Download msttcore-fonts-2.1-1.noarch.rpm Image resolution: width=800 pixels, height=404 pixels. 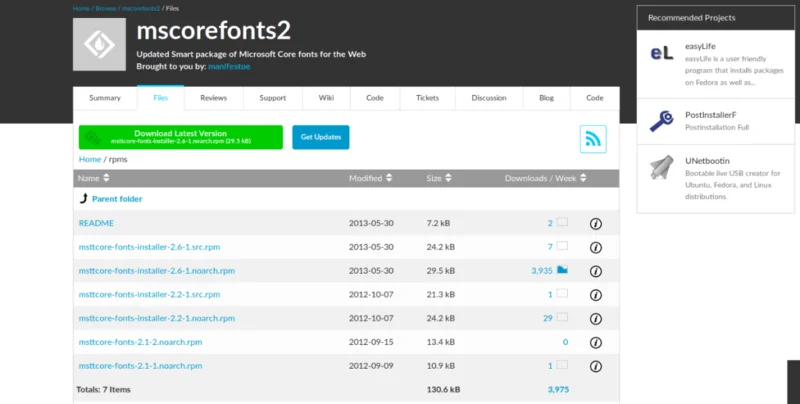click(140, 366)
